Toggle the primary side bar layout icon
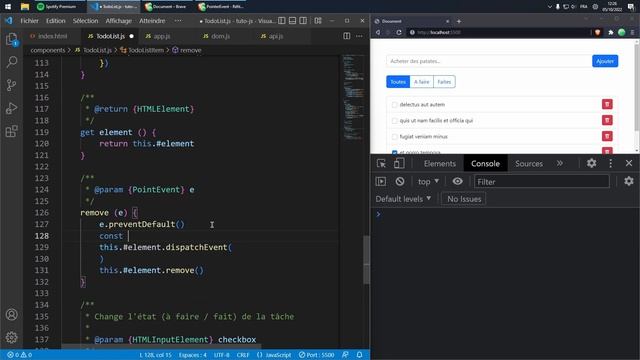The image size is (640, 360). [x=282, y=20]
